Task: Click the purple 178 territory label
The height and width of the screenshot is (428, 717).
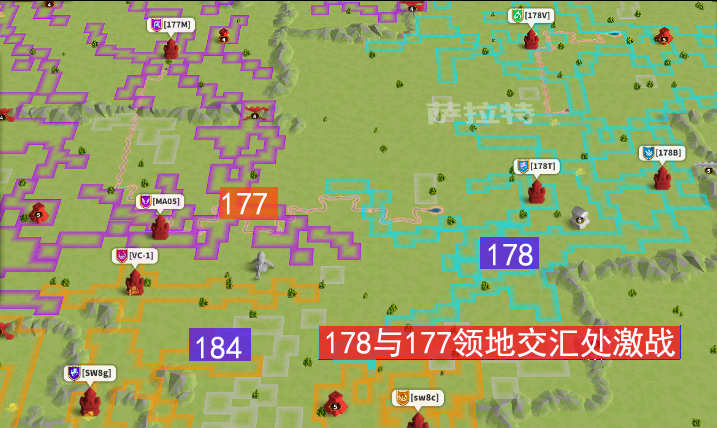Action: pos(509,254)
